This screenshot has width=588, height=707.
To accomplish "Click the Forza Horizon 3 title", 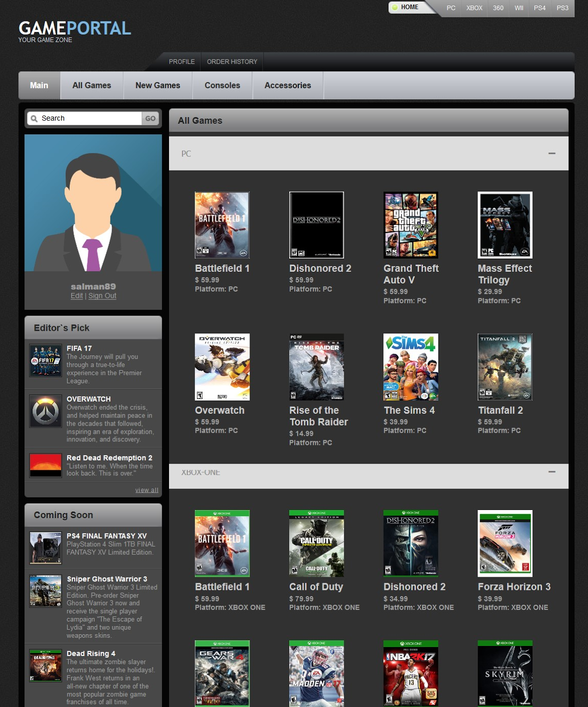I will click(x=514, y=587).
